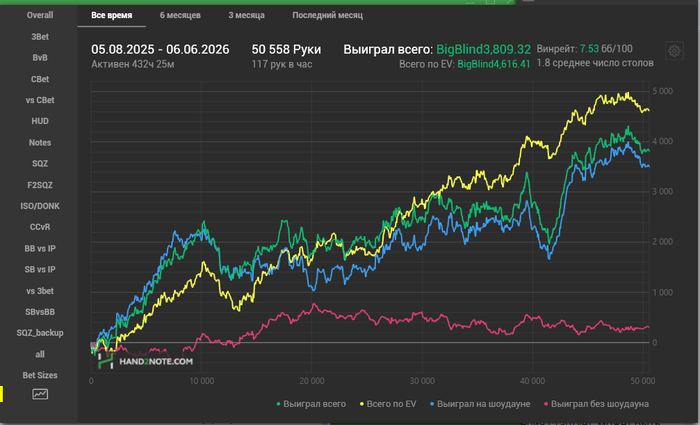Click the 30 000 x-axis label

(x=422, y=381)
